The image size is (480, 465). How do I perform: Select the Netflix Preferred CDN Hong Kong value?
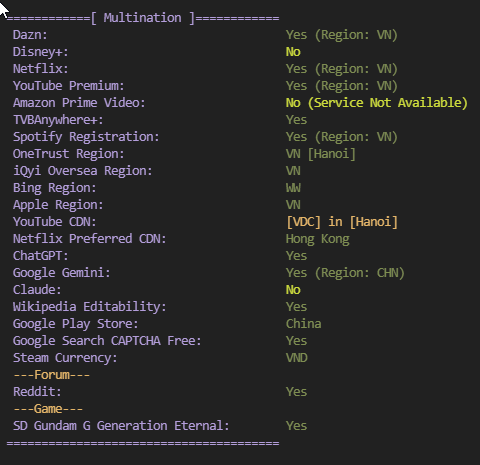318,239
